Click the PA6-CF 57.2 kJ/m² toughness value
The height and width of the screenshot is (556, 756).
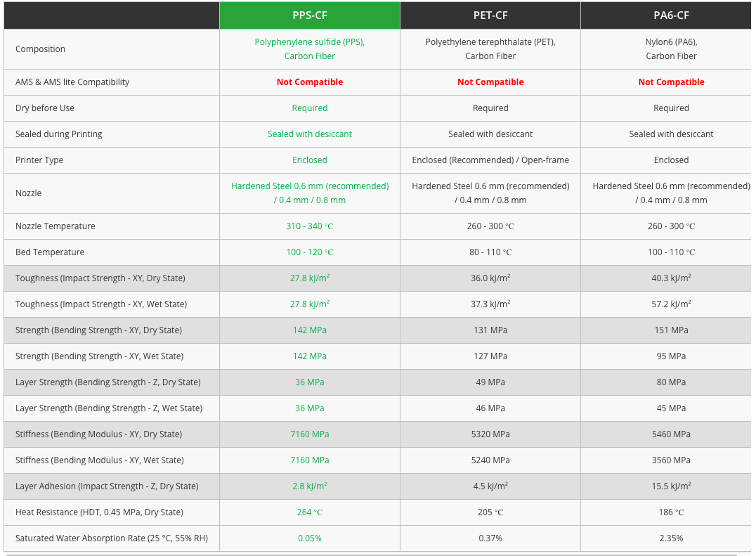671,304
